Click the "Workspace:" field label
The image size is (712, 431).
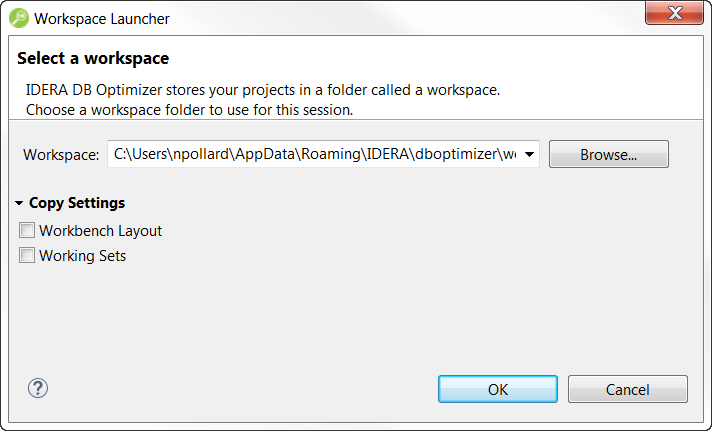(61, 155)
